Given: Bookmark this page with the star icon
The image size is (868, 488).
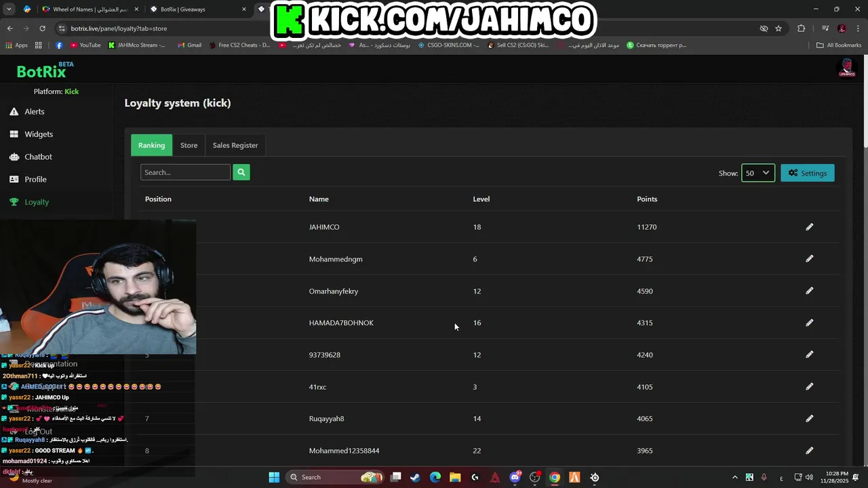Looking at the screenshot, I should pos(778,28).
